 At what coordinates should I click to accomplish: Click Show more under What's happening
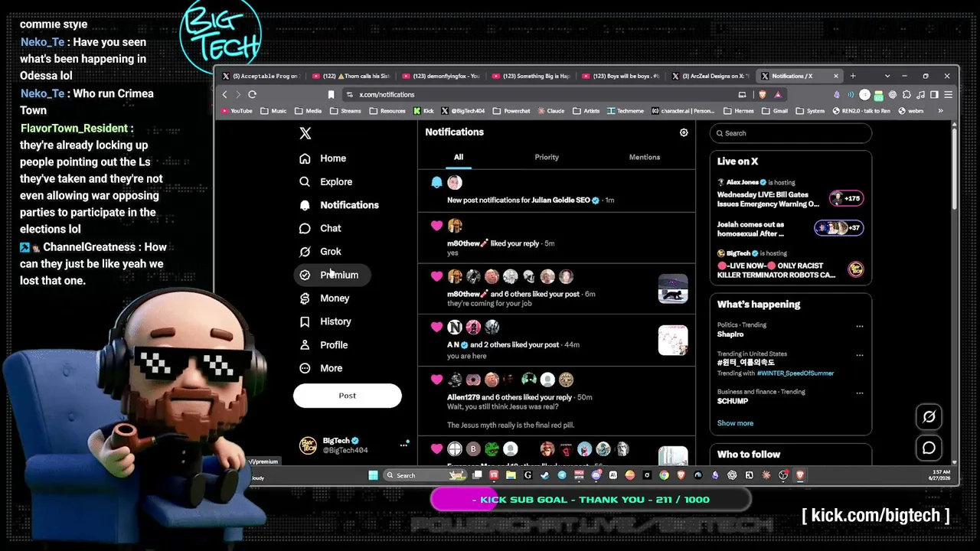tap(735, 423)
